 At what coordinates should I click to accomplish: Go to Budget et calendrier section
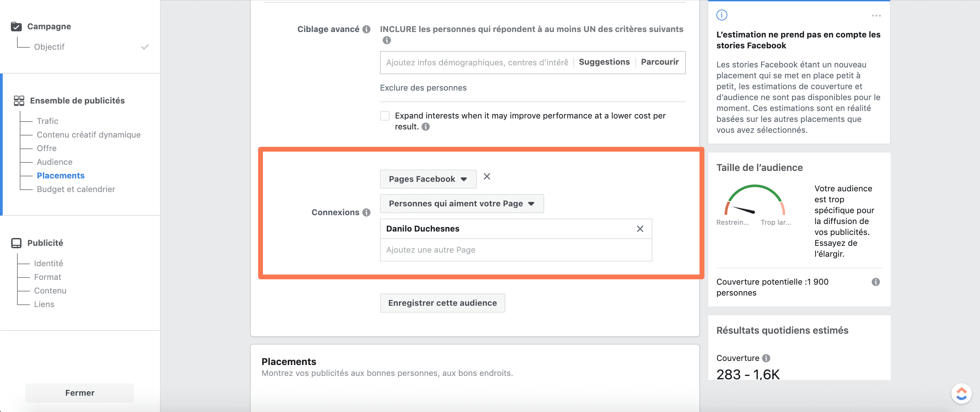pos(76,189)
